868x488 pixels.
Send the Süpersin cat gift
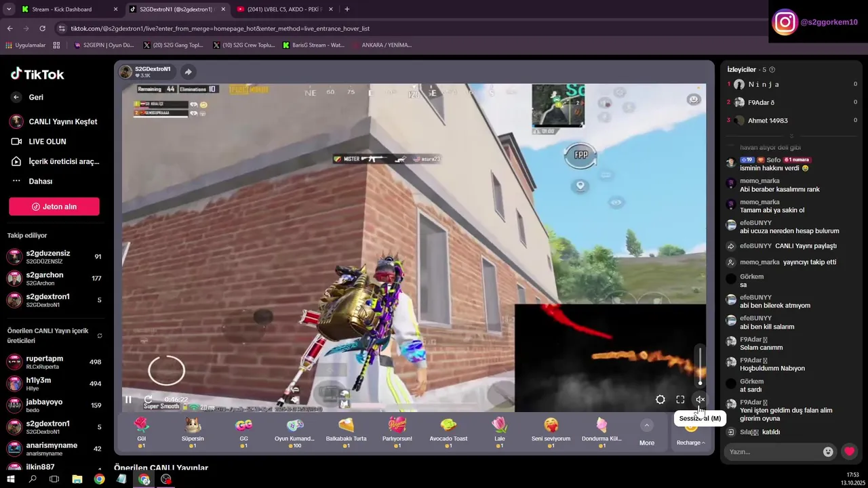(x=193, y=433)
